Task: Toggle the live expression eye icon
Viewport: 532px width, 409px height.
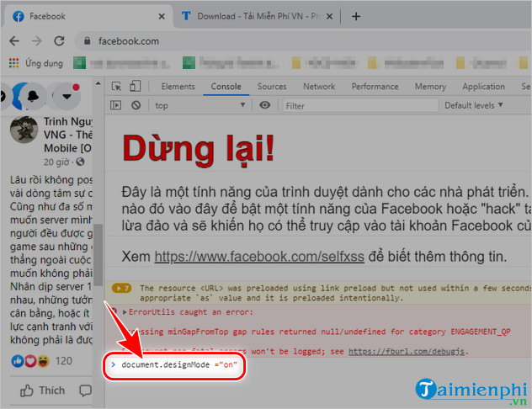Action: [264, 105]
